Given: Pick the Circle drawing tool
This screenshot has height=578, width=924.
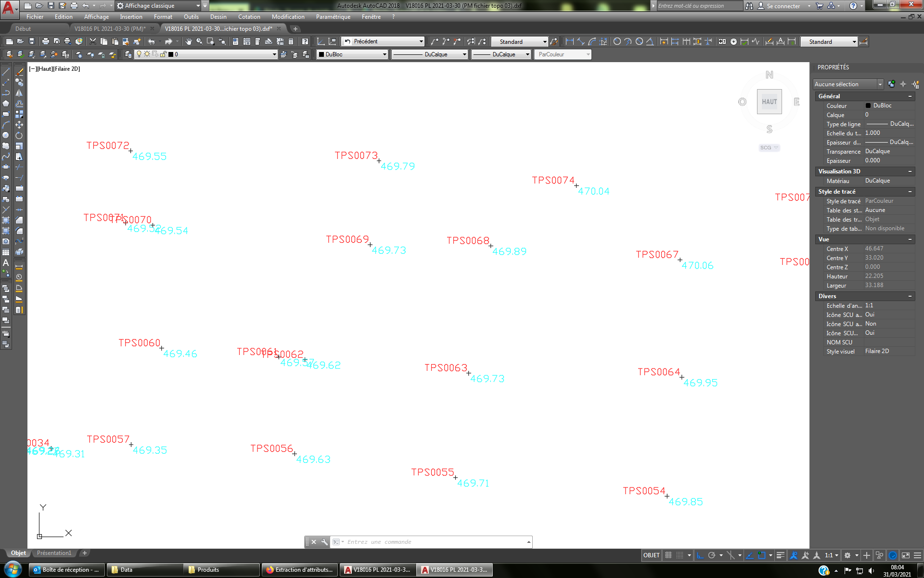Looking at the screenshot, I should [x=7, y=135].
